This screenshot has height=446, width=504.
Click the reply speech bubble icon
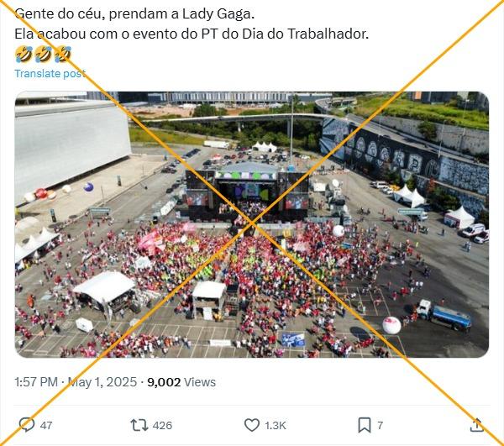coord(27,425)
